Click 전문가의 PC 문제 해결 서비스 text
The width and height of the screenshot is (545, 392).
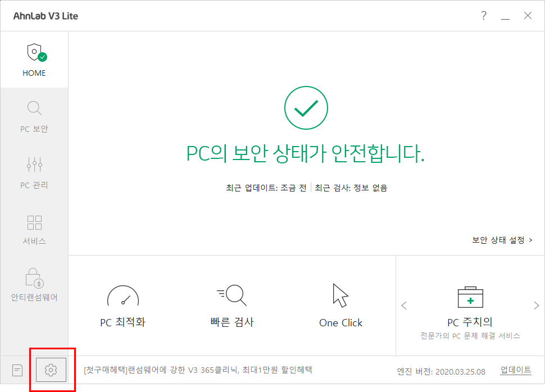pyautogui.click(x=470, y=336)
